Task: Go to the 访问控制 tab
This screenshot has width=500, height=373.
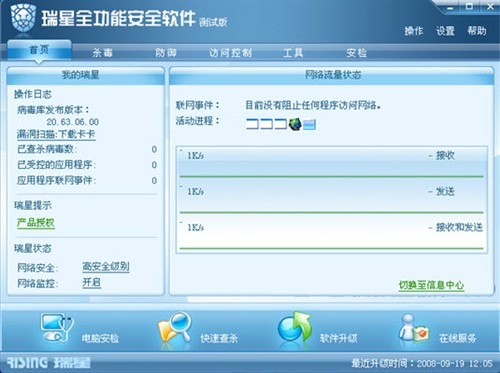Action: [230, 53]
